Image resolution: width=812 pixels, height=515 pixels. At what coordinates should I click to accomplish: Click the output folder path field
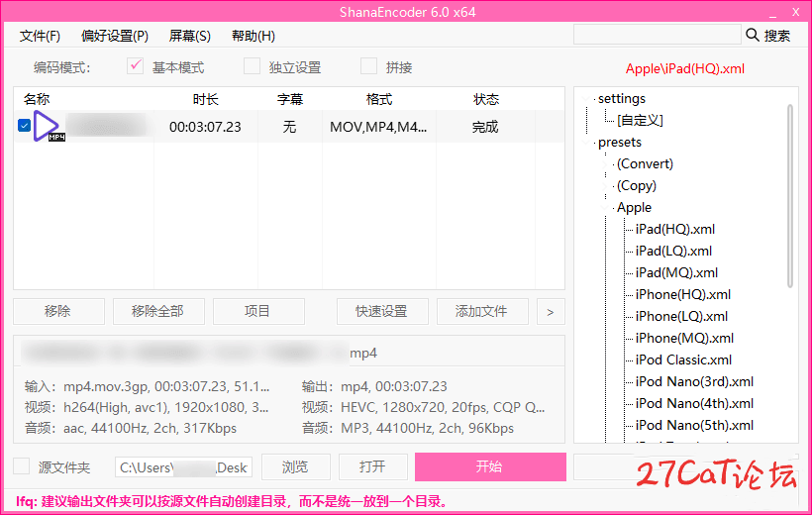pyautogui.click(x=183, y=467)
